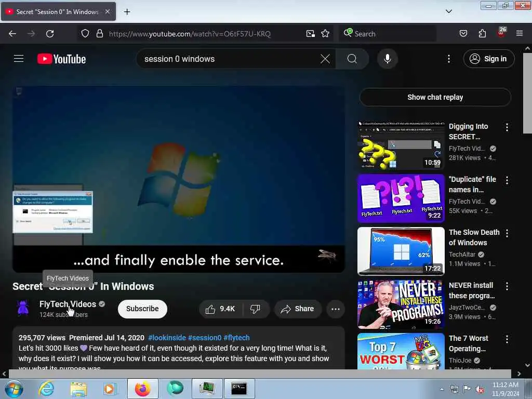Reload the current page
The height and width of the screenshot is (399, 532).
point(50,34)
